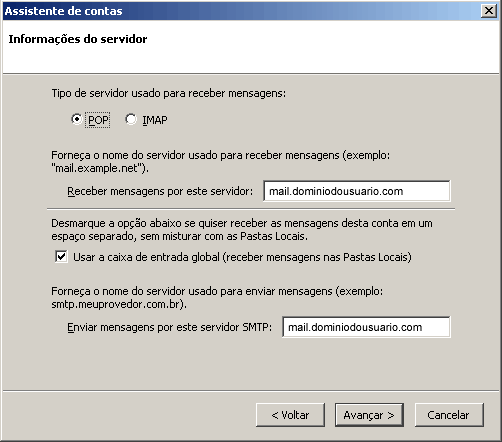Proceed with the Avançar button
This screenshot has width=502, height=442.
click(x=369, y=415)
